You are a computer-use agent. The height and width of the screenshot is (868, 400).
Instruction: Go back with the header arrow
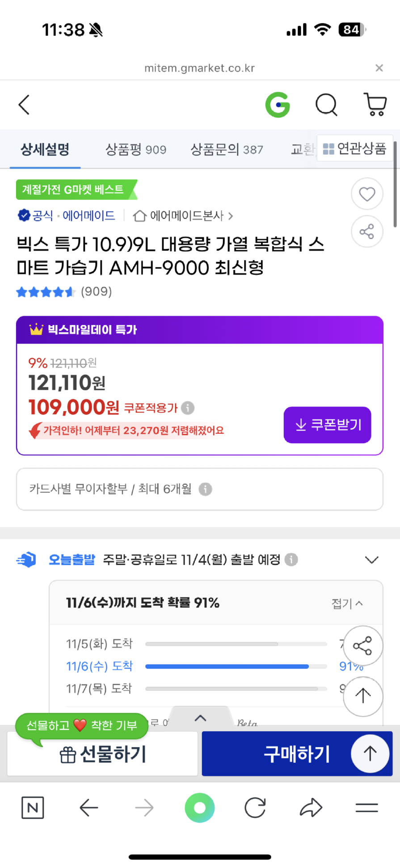[x=24, y=105]
